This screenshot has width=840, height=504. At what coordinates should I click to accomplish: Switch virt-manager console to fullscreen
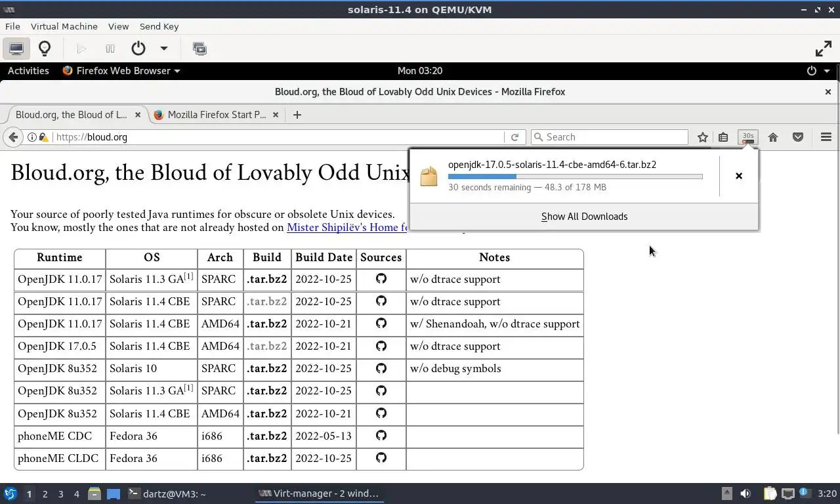(823, 49)
